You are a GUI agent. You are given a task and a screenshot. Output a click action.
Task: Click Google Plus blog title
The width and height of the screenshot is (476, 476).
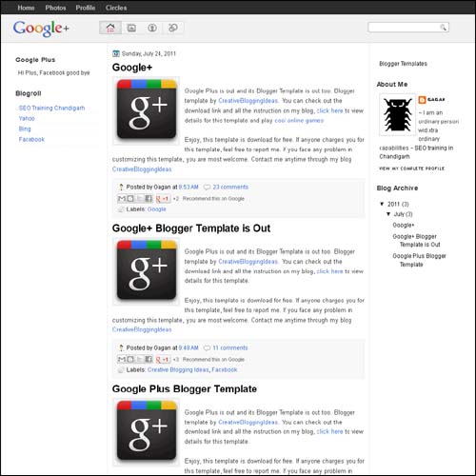(x=35, y=60)
